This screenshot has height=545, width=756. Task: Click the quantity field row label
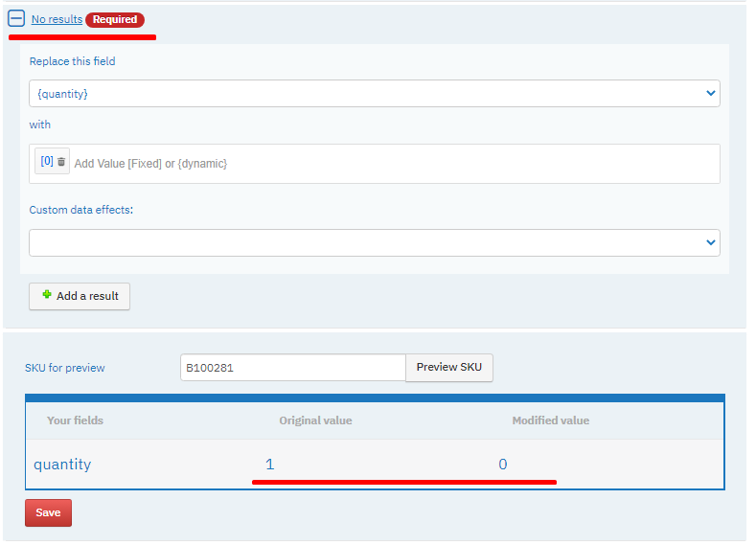pyautogui.click(x=62, y=464)
